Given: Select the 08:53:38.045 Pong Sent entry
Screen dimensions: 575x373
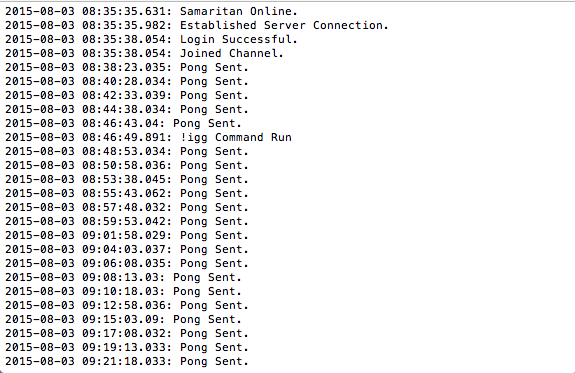Looking at the screenshot, I should (x=127, y=179).
